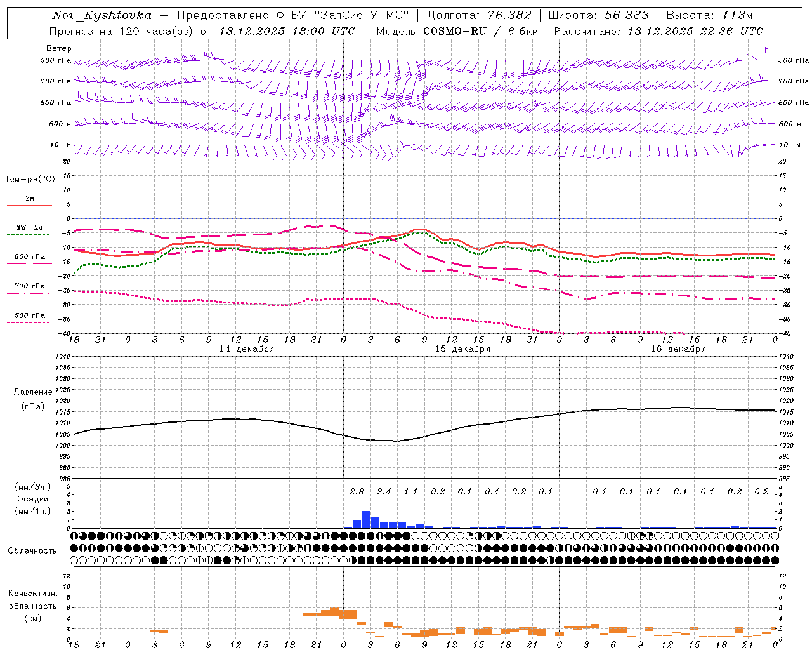Screen dimensions: 812x650
Task: Click the 16 декабря date label
Action: click(678, 349)
